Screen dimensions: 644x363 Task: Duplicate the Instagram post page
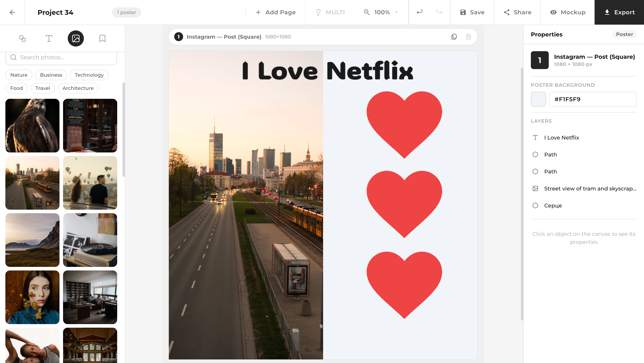(x=454, y=37)
